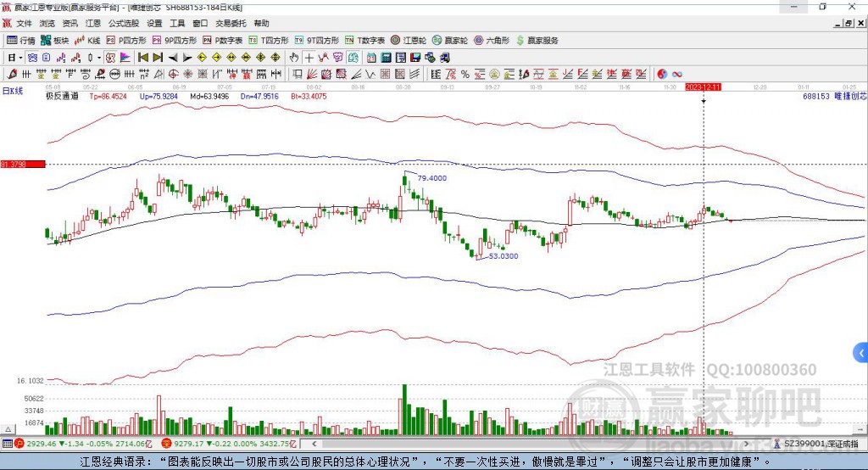Click the 日K线 period label
868x470 pixels.
coord(13,91)
